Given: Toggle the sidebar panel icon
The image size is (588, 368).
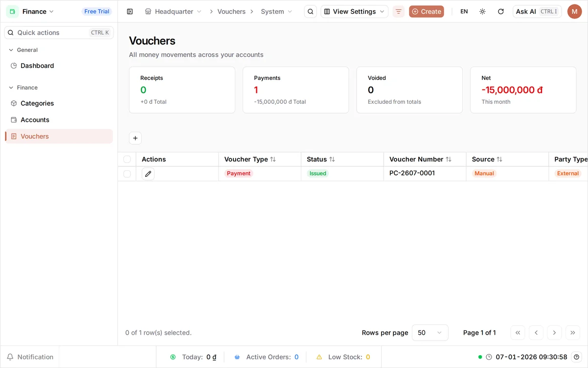Looking at the screenshot, I should (x=130, y=11).
